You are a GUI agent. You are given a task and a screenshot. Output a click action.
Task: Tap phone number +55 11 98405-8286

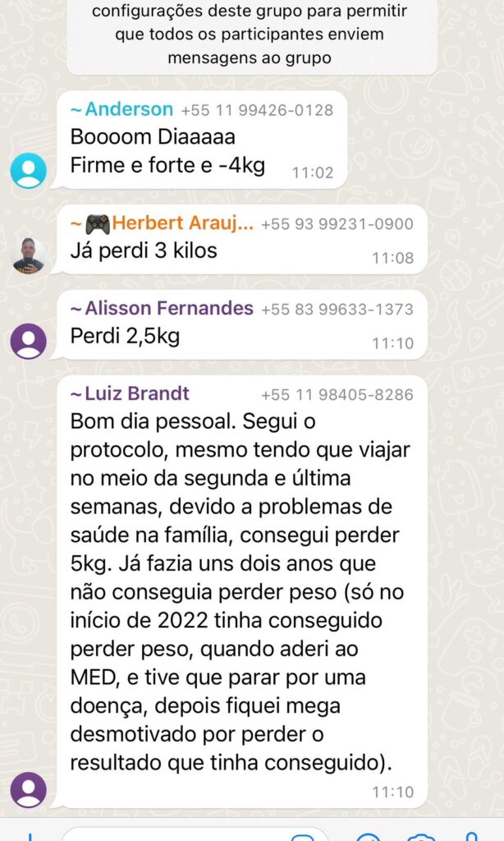(x=337, y=395)
